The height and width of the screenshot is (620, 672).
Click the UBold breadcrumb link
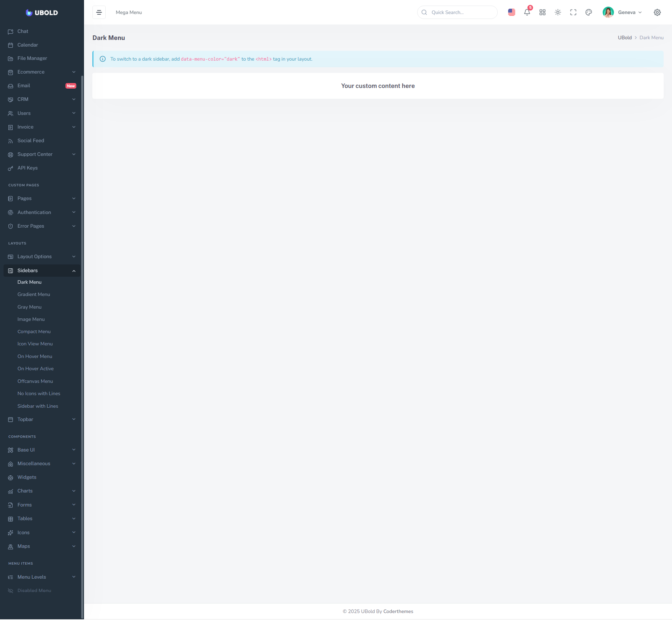coord(625,38)
